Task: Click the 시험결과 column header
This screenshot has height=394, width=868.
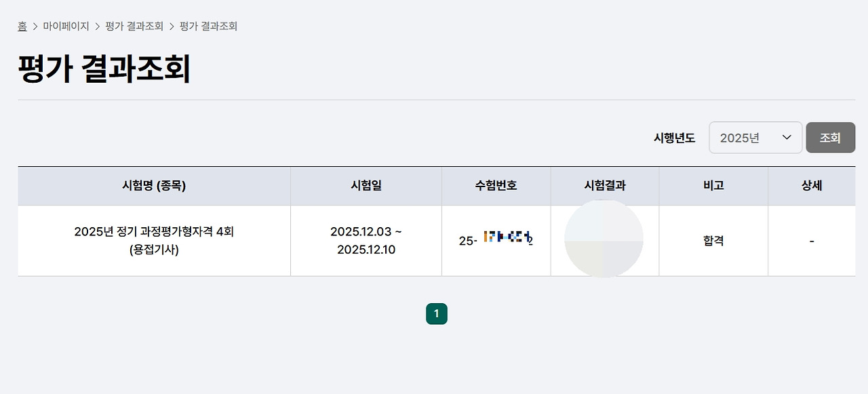Action: coord(605,186)
